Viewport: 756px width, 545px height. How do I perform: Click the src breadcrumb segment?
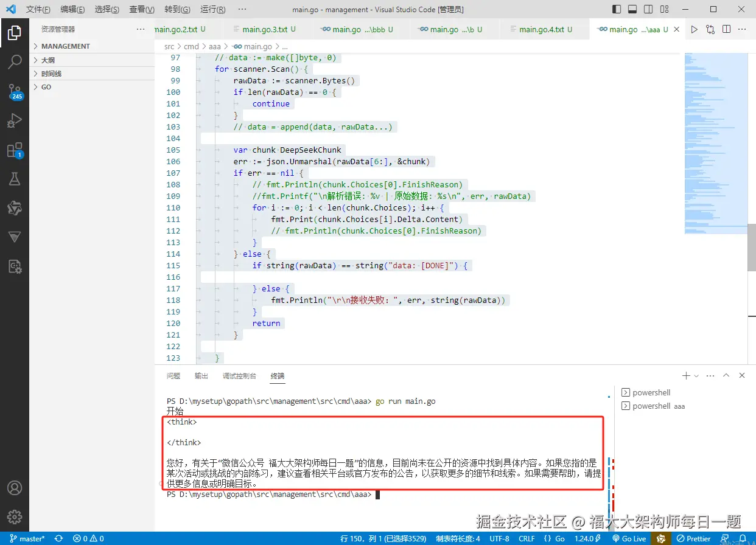pos(169,46)
